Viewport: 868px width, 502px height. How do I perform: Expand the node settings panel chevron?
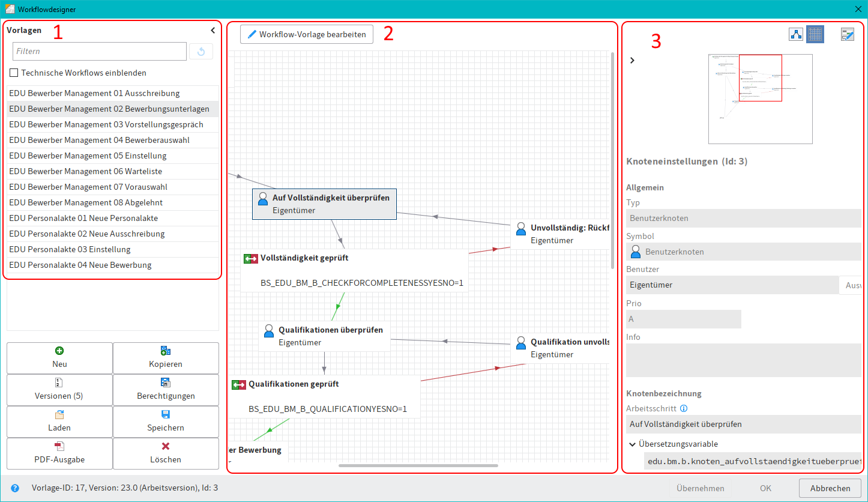[x=631, y=60]
